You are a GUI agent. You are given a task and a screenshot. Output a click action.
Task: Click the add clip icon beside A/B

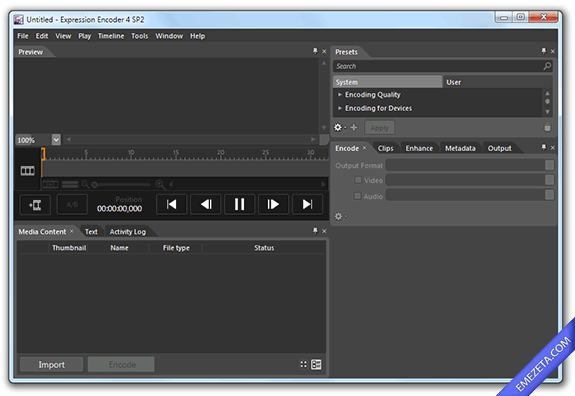point(35,205)
